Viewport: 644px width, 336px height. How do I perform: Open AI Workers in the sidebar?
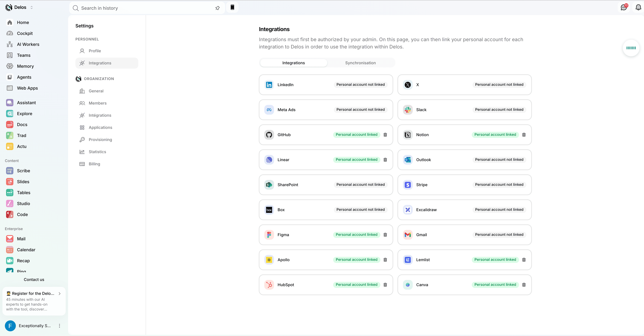34,44
